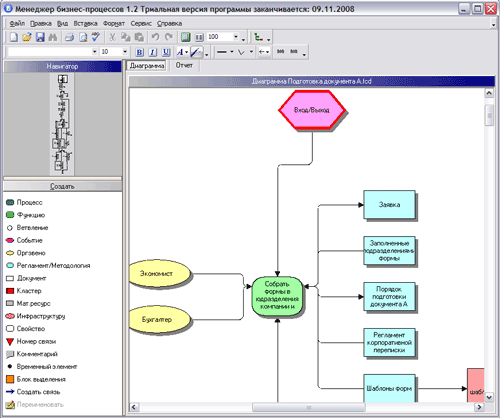500x418 pixels.
Task: Select the Ветвление element
Action: (32, 228)
